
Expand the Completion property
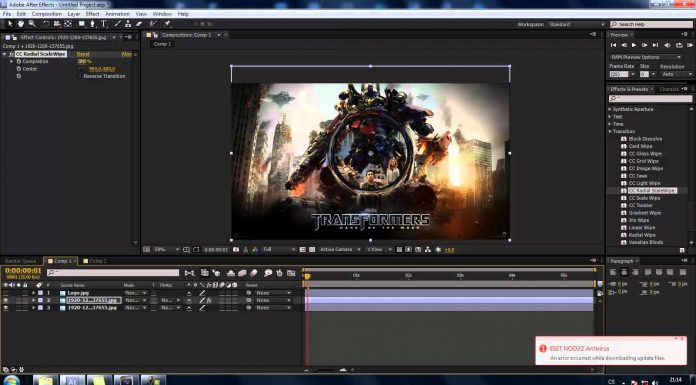pyautogui.click(x=12, y=62)
